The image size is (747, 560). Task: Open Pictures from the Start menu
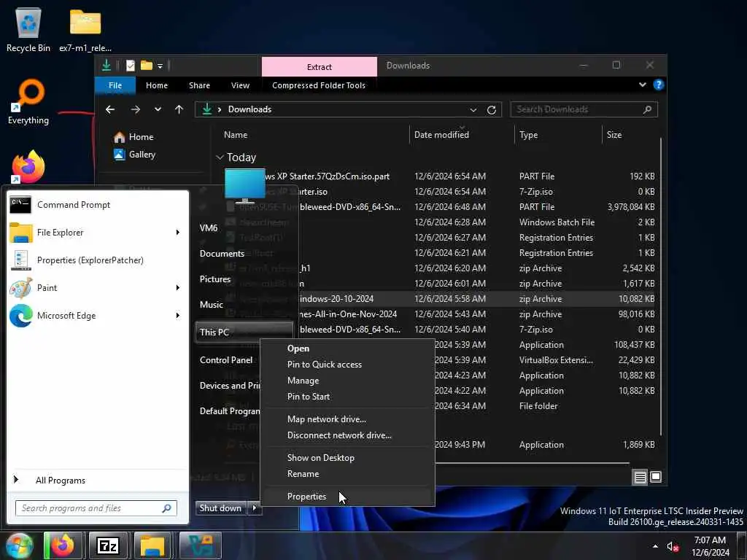pyautogui.click(x=215, y=279)
